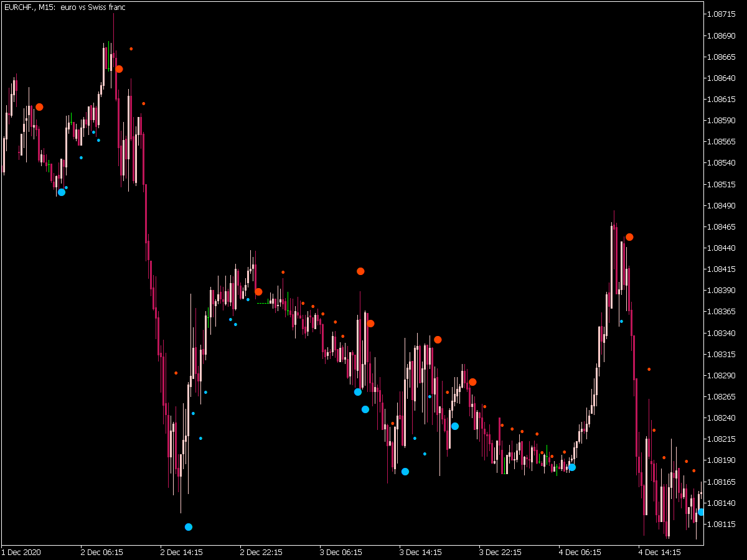Click the 2 Dec 14:15 time label

[x=181, y=552]
